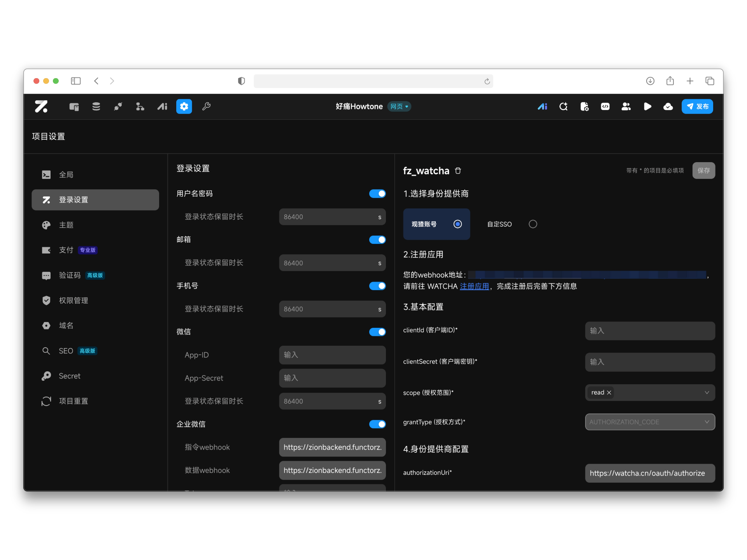Click the blue AI assistant icon
Image resolution: width=747 pixels, height=560 pixels.
tap(542, 107)
